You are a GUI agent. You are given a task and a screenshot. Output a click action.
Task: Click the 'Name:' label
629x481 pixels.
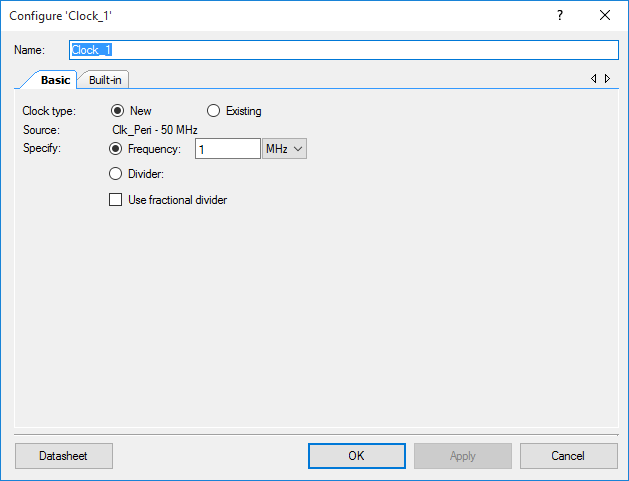[x=29, y=50]
